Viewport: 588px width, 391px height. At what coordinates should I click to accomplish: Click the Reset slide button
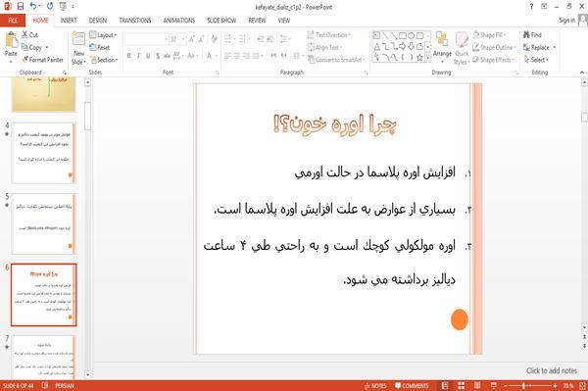pyautogui.click(x=100, y=48)
